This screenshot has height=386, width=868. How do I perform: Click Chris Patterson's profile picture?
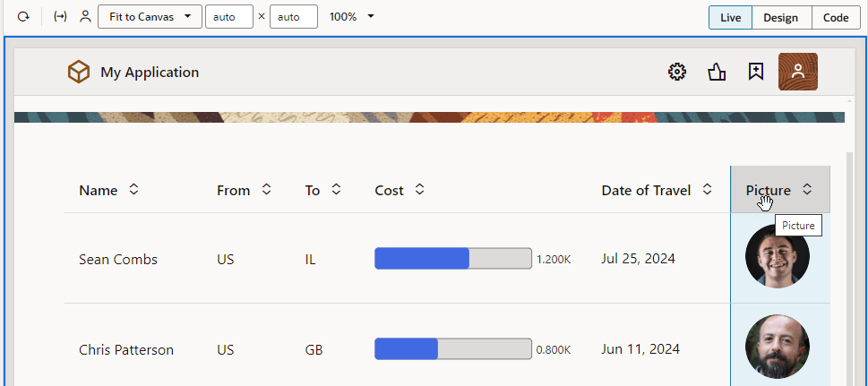[x=777, y=347]
